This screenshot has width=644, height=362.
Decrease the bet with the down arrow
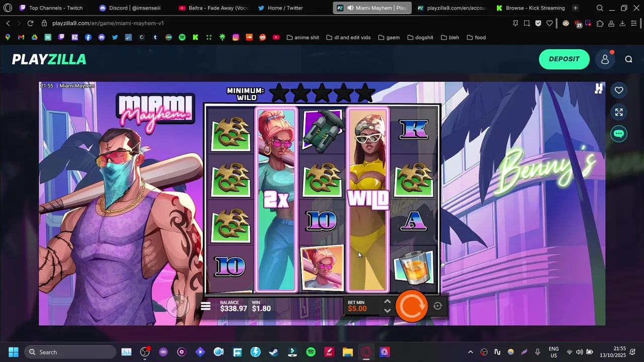coord(387,311)
